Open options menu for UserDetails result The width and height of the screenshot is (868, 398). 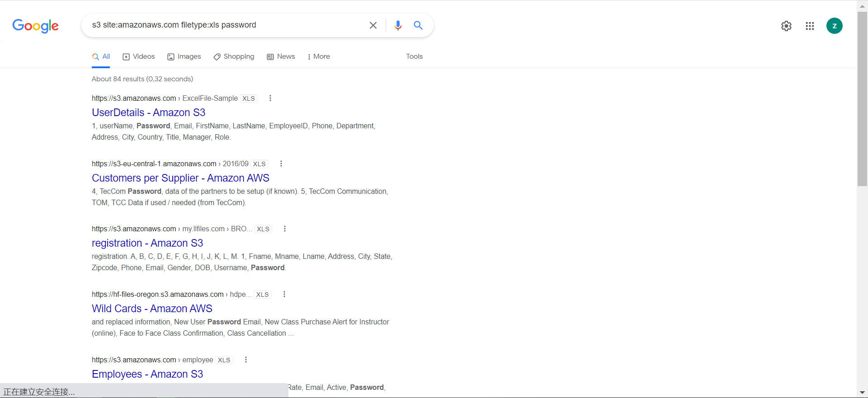(270, 98)
